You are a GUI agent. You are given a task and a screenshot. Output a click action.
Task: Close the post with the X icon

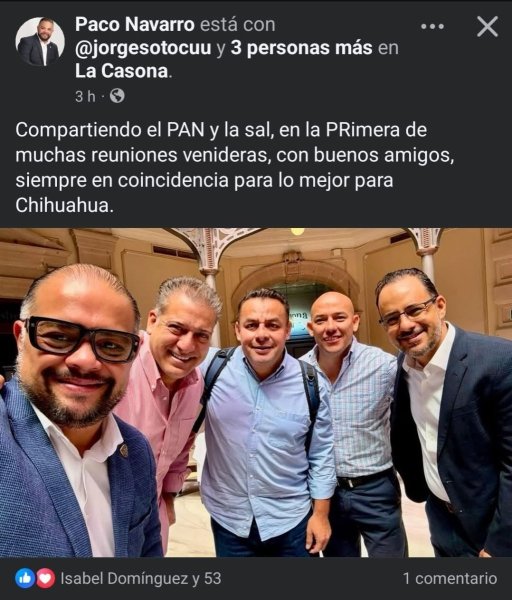pos(487,26)
